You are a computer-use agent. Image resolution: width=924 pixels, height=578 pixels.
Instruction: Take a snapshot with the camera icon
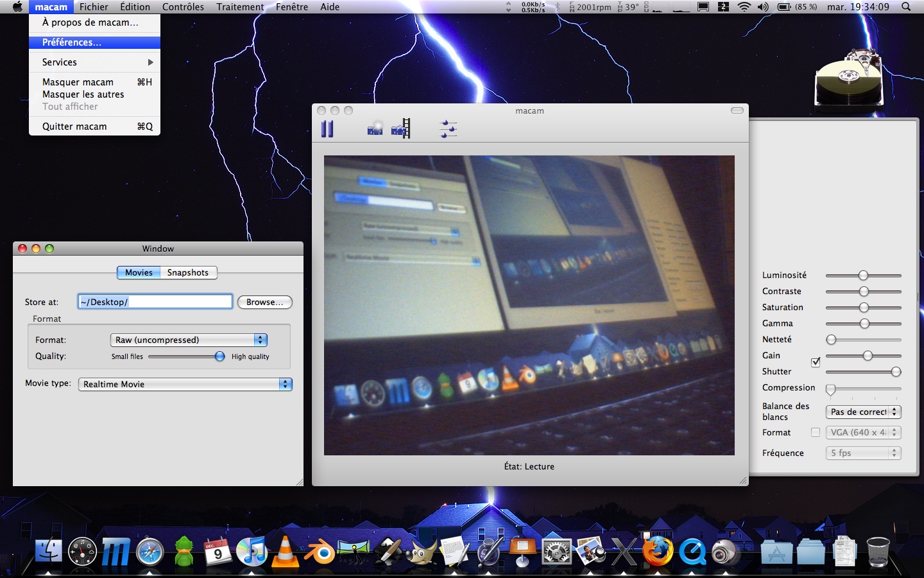[375, 129]
